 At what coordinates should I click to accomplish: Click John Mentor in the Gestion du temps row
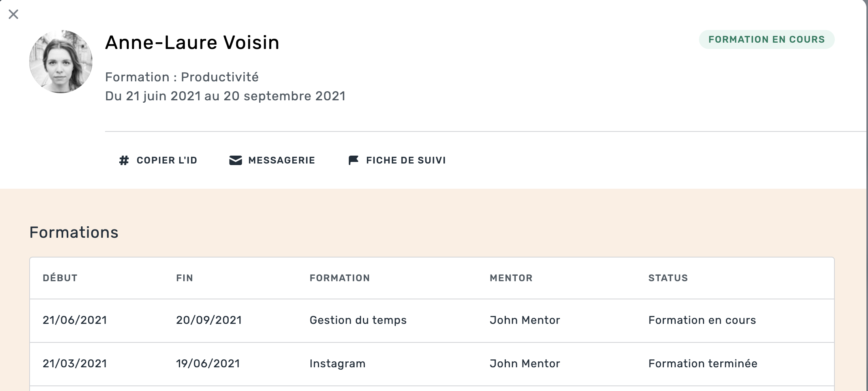point(525,320)
